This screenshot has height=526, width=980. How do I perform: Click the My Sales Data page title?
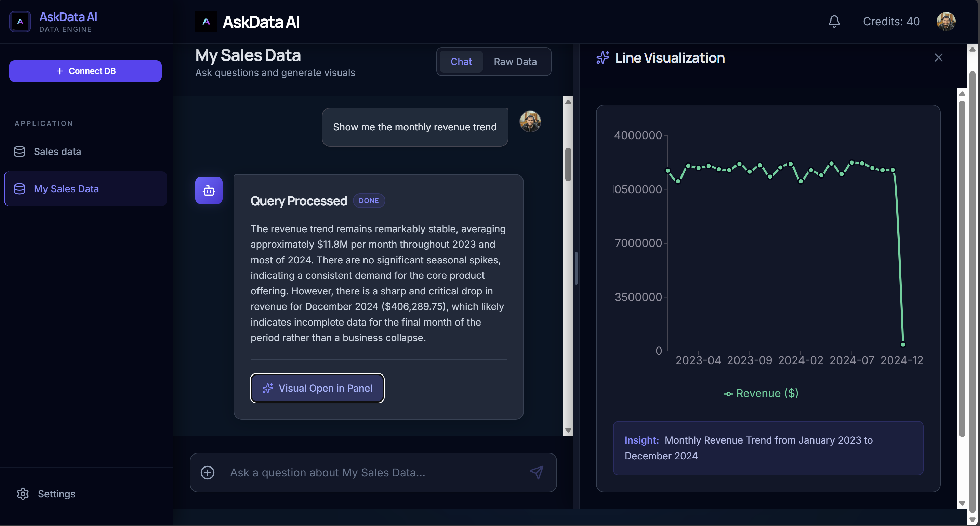pyautogui.click(x=248, y=55)
